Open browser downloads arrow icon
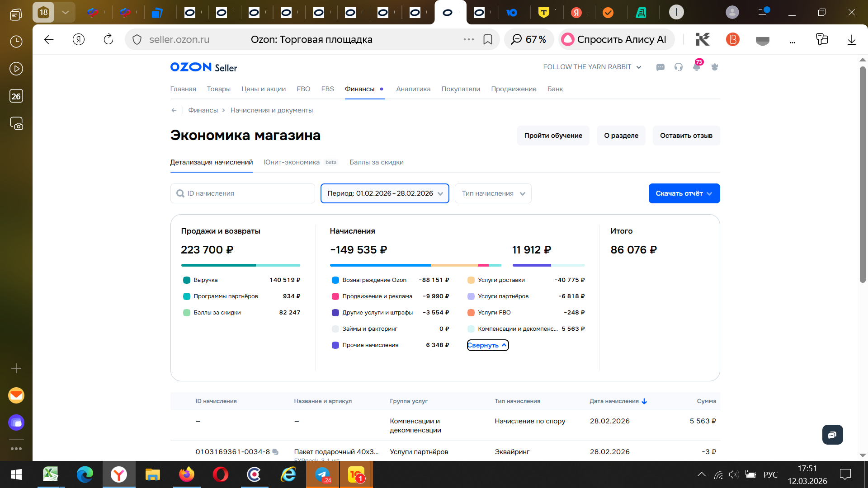Viewport: 868px width, 488px height. [851, 40]
